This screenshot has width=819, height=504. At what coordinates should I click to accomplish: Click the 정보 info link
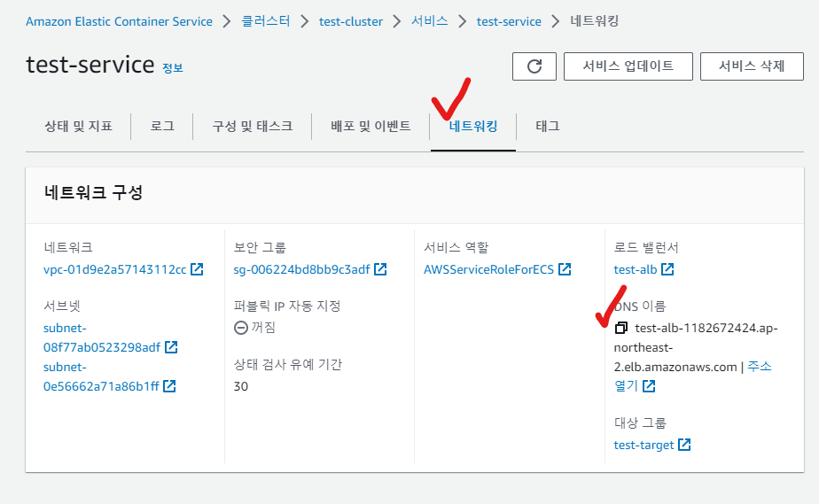(x=172, y=68)
